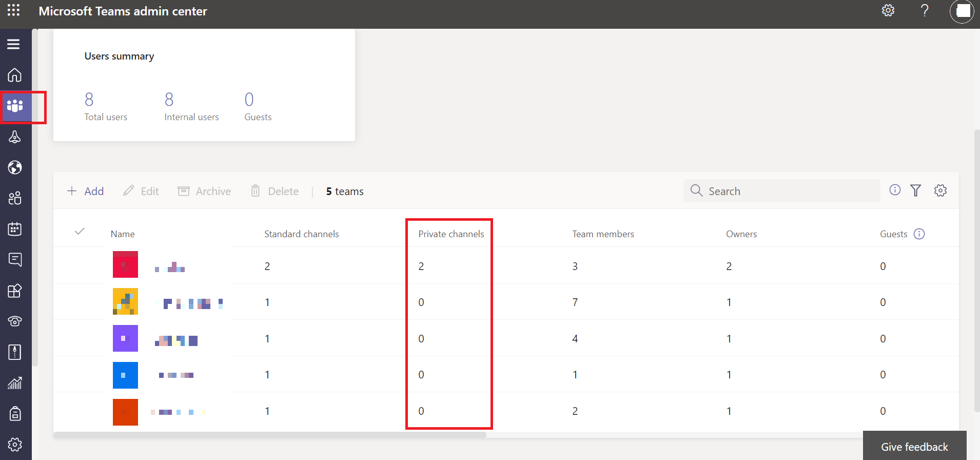Open the app launcher waffle icon
980x460 pixels.
click(14, 10)
